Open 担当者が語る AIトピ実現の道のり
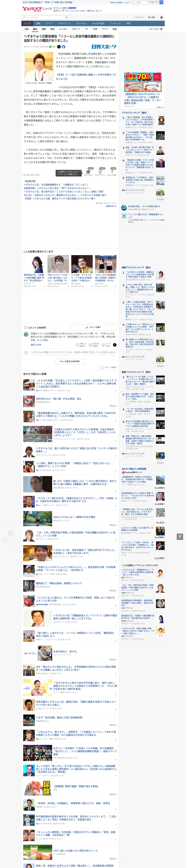Viewport: 186px width, 868px height. tap(144, 206)
